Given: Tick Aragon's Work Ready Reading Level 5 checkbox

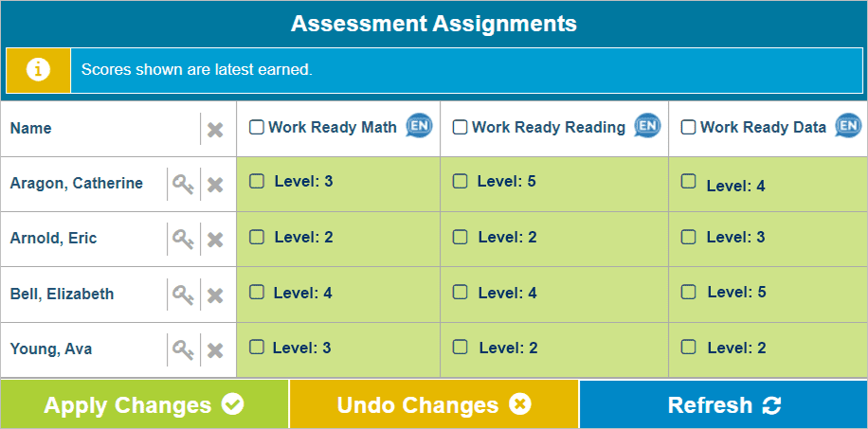Looking at the screenshot, I should pyautogui.click(x=460, y=181).
